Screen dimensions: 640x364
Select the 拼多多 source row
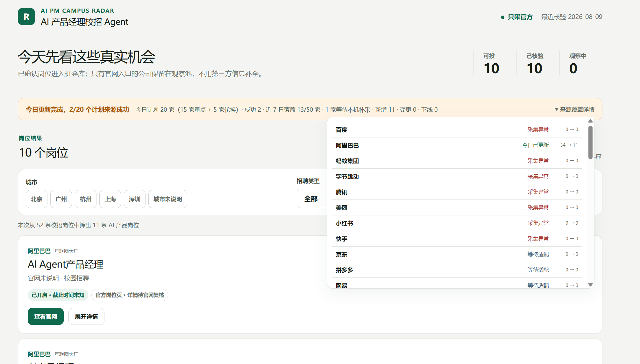pos(457,270)
